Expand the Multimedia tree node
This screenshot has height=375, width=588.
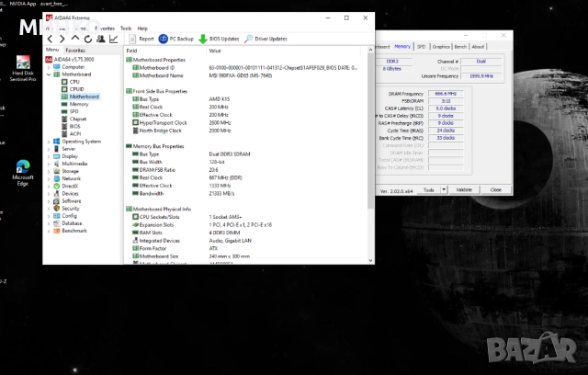tap(49, 164)
